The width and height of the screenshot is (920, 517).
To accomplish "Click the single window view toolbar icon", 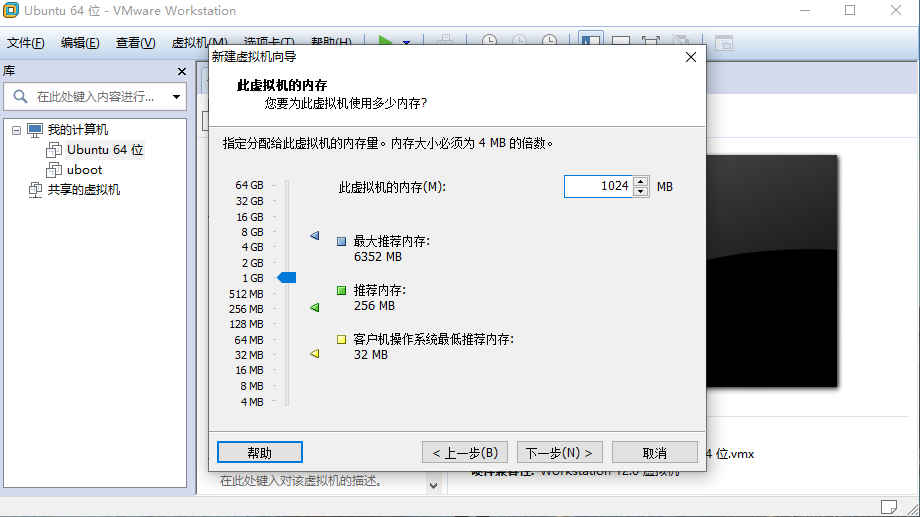I will (621, 41).
